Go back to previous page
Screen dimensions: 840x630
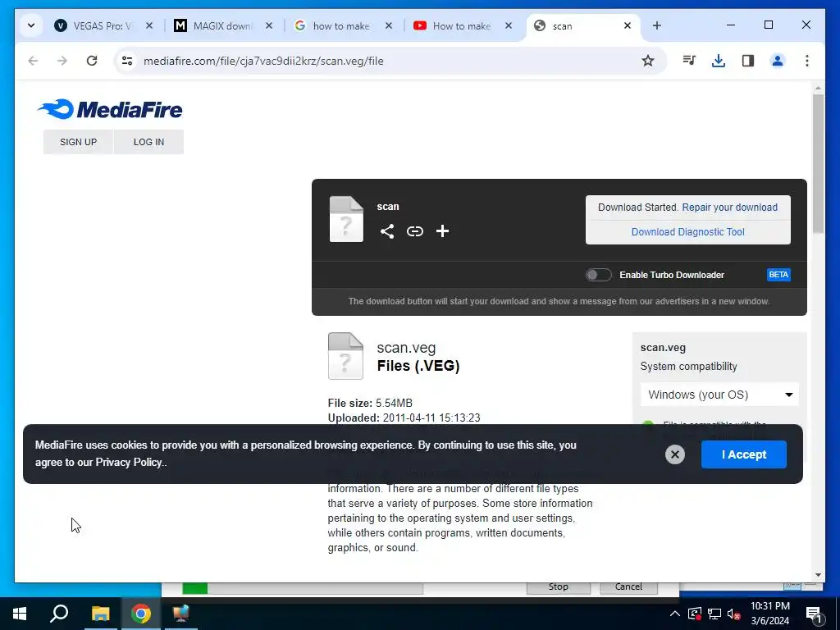click(x=33, y=61)
